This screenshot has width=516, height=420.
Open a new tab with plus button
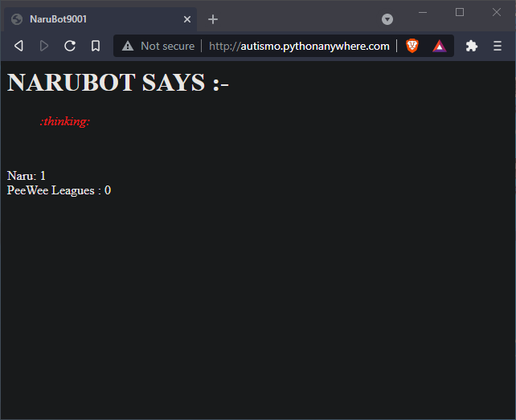(x=213, y=19)
